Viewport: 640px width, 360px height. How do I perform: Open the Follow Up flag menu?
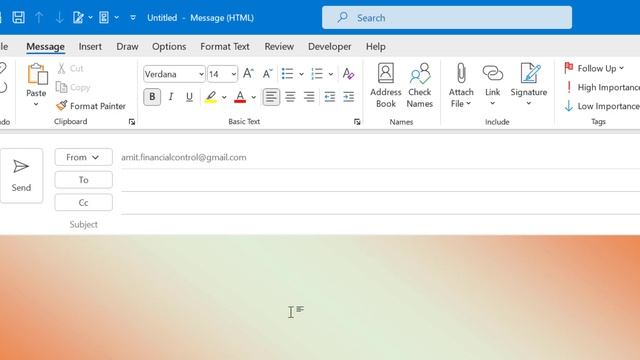click(x=594, y=68)
